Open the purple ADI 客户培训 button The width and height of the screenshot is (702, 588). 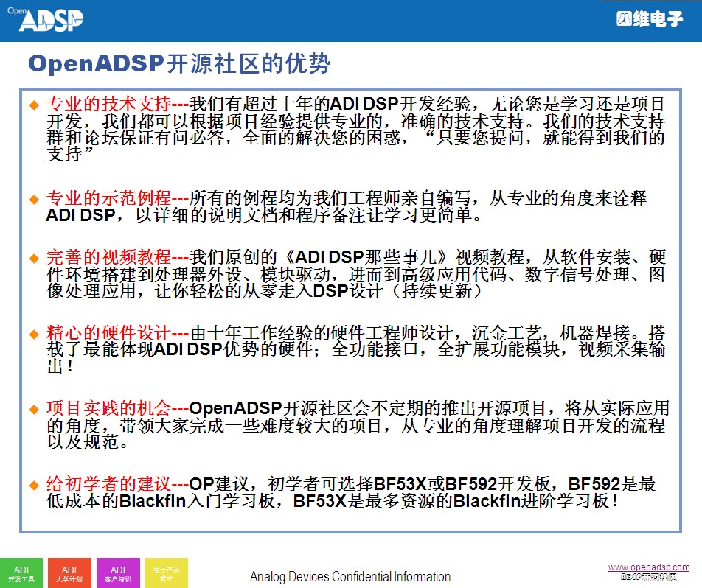(118, 573)
